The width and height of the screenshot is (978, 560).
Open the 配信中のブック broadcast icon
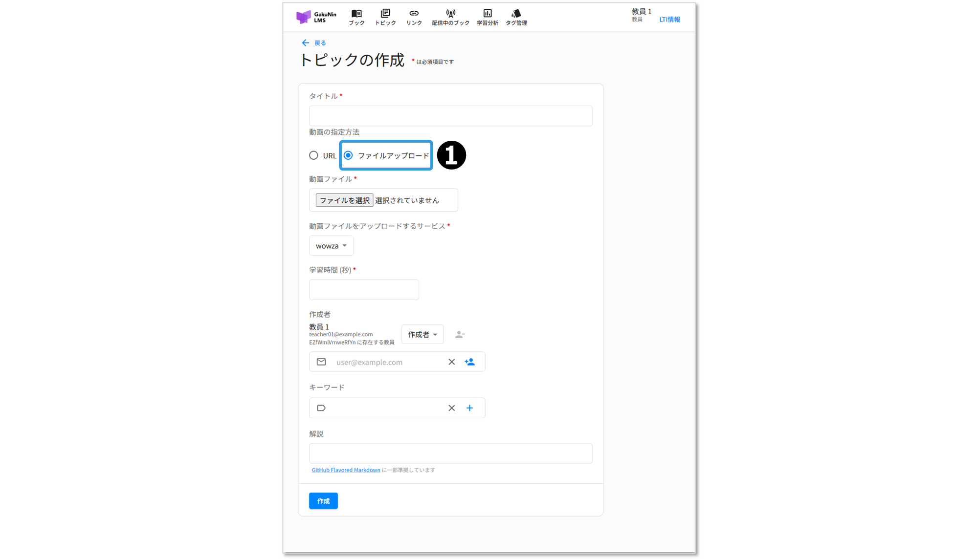click(x=450, y=14)
